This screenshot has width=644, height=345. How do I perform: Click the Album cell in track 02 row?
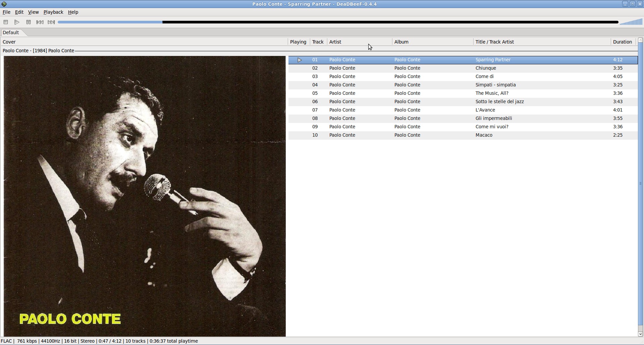407,68
